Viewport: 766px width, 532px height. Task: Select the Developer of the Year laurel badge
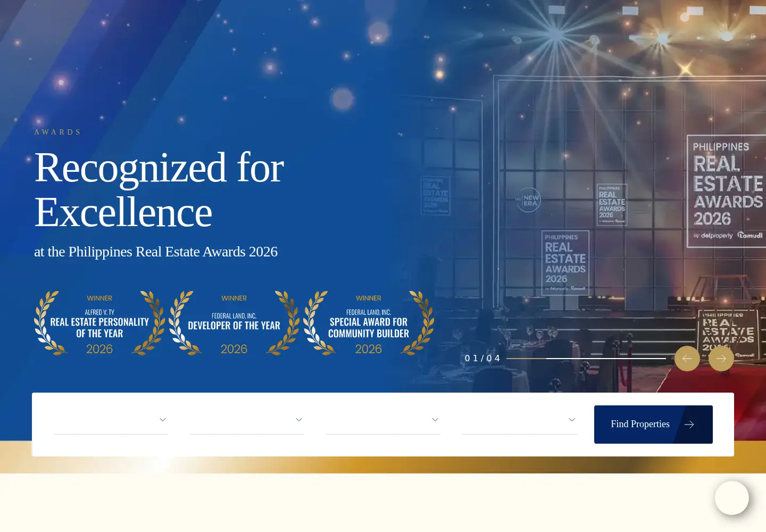pyautogui.click(x=234, y=323)
